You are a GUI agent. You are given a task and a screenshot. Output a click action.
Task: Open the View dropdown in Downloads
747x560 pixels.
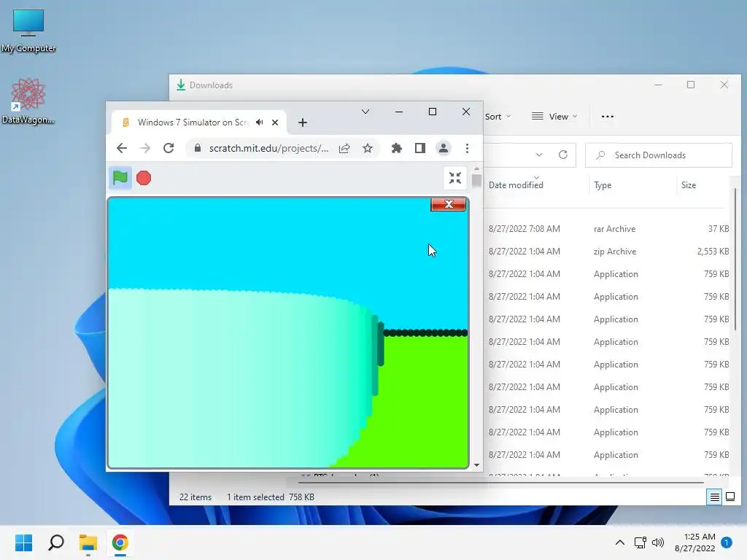click(554, 117)
